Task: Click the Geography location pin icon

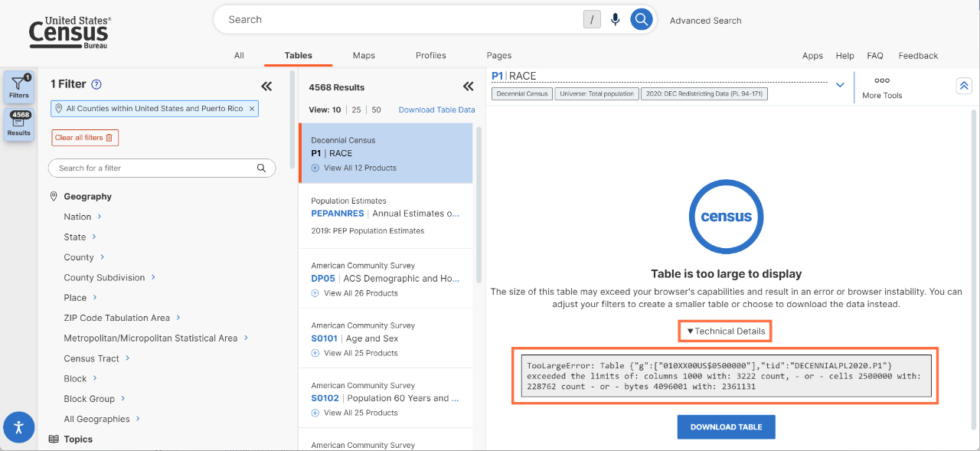Action: 54,197
